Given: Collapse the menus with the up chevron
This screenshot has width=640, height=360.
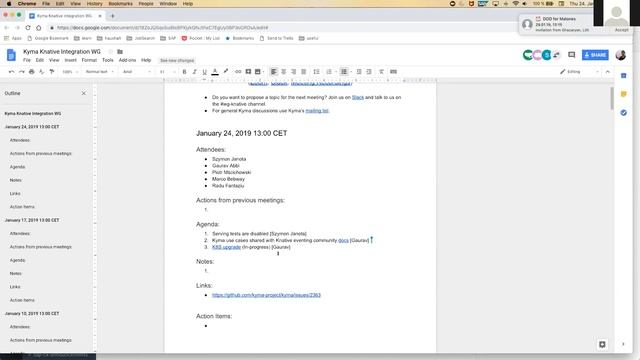Looking at the screenshot, I should pyautogui.click(x=608, y=72).
